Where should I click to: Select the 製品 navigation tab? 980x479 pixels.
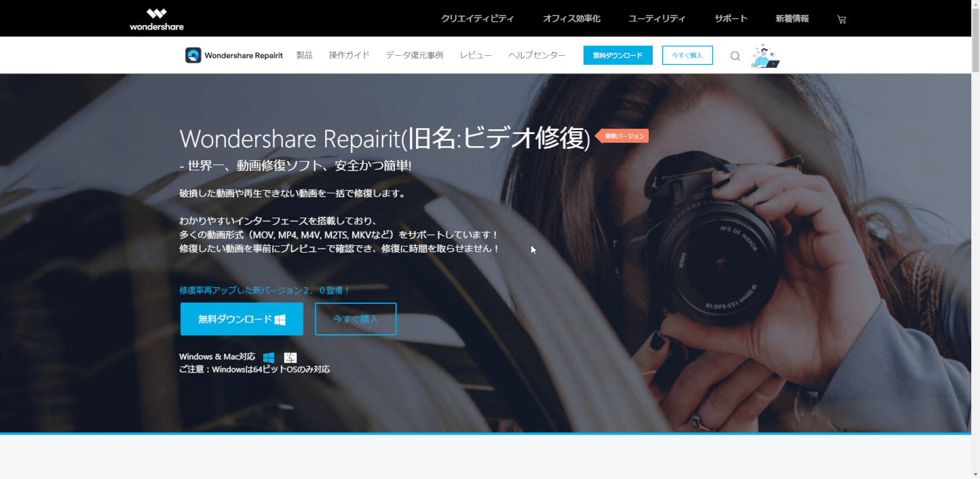click(x=304, y=55)
